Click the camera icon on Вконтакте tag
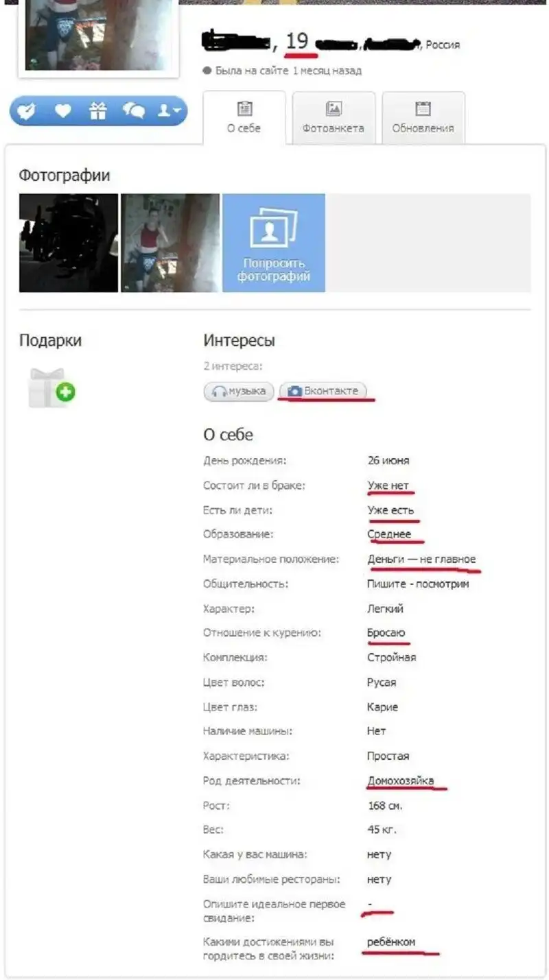Viewport: 549px width, 980px height. tap(294, 391)
